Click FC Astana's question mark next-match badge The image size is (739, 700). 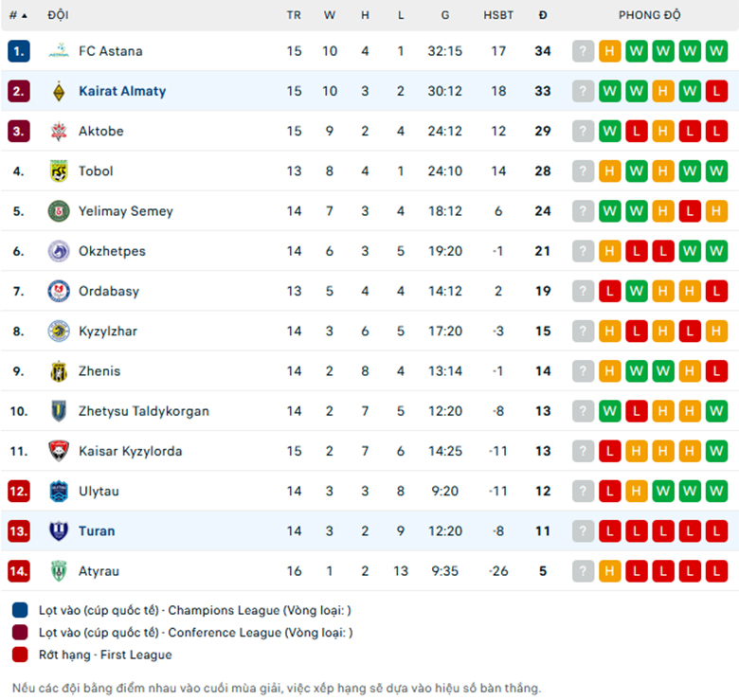(583, 51)
